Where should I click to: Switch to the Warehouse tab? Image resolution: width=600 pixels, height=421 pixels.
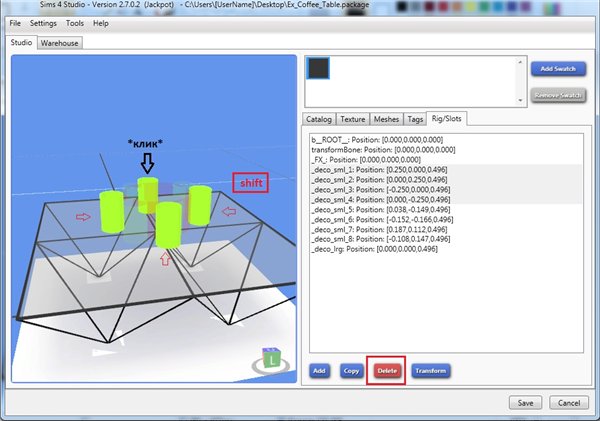(x=60, y=44)
